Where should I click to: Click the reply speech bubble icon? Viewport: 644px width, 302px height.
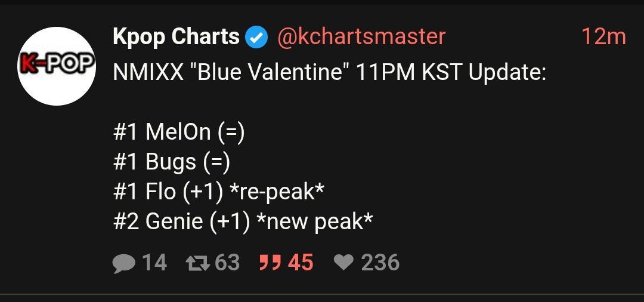(x=123, y=263)
